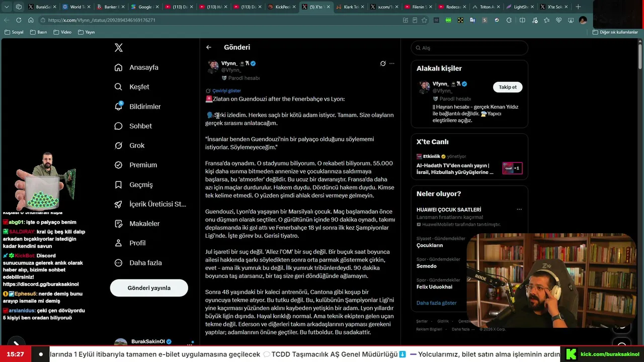Click the browser home button
Screen dimensions: 644x362
point(31,20)
